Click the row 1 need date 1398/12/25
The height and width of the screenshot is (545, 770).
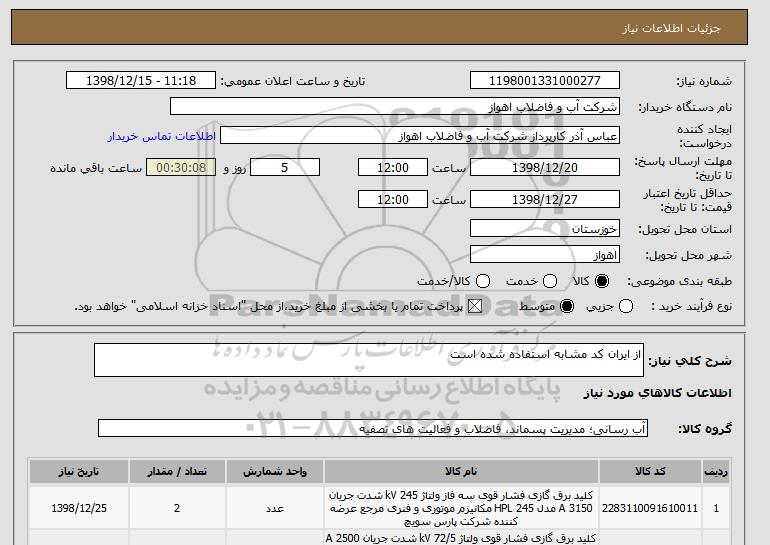[79, 508]
